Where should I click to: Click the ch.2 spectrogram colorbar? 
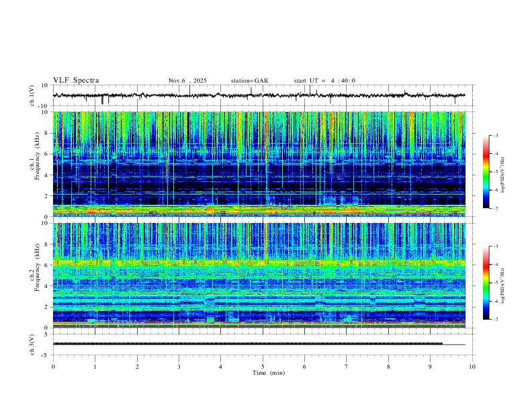coord(486,283)
